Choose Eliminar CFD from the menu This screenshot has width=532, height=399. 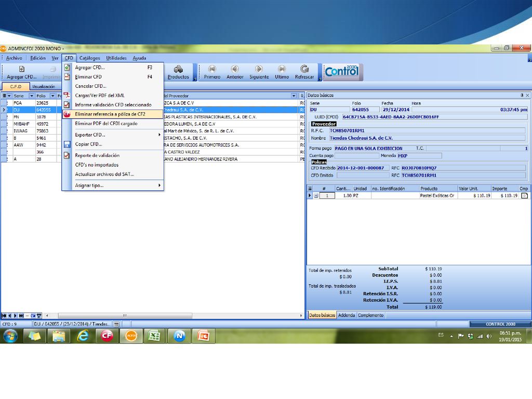tap(113, 77)
